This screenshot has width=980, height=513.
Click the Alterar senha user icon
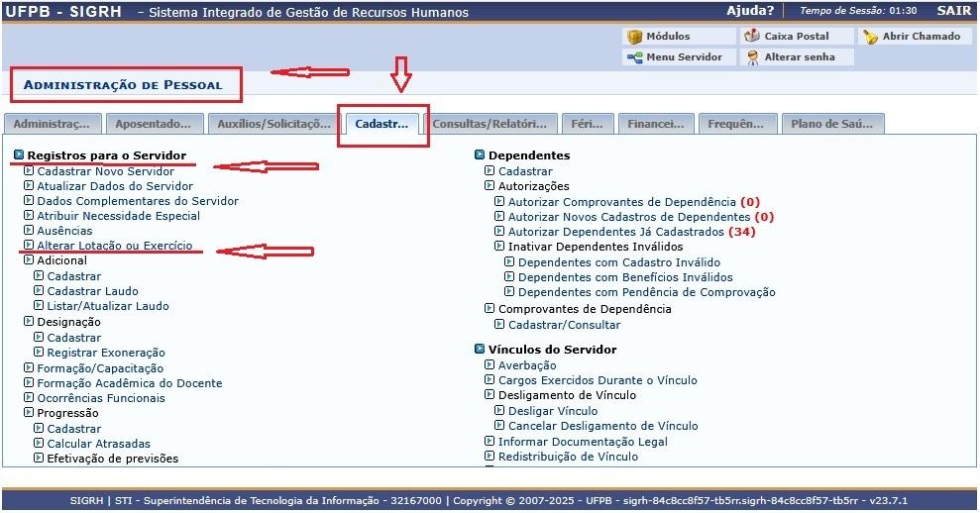(752, 57)
